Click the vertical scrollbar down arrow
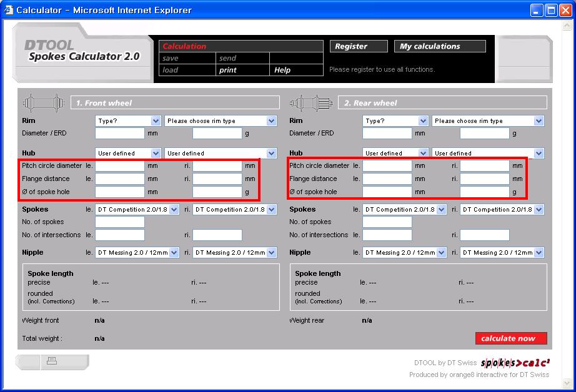Image resolution: width=576 pixels, height=392 pixels. [x=567, y=383]
